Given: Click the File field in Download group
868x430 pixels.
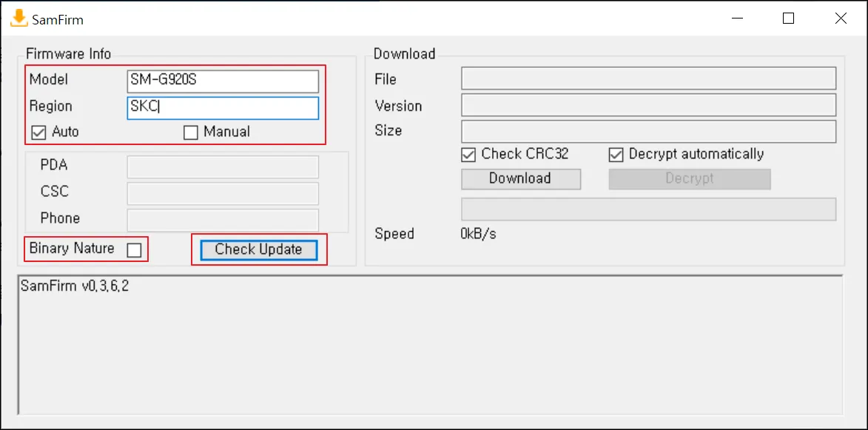Looking at the screenshot, I should (x=648, y=78).
